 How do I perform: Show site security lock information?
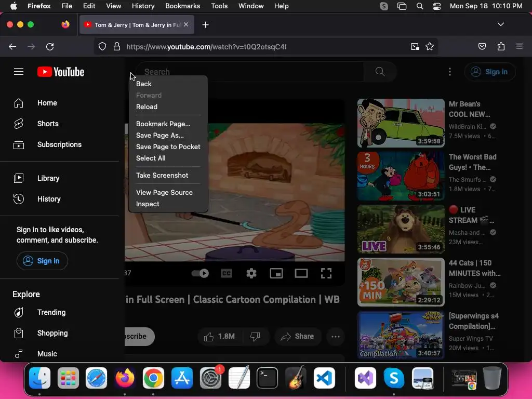coord(117,46)
